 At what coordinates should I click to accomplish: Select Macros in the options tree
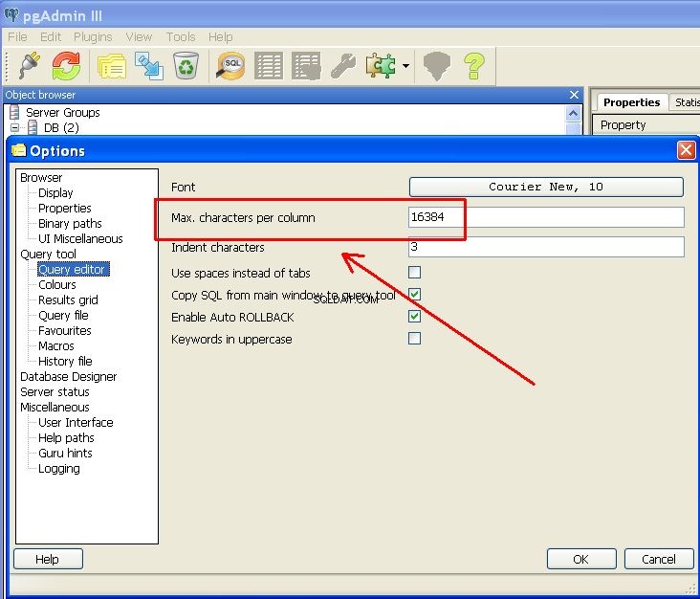56,345
